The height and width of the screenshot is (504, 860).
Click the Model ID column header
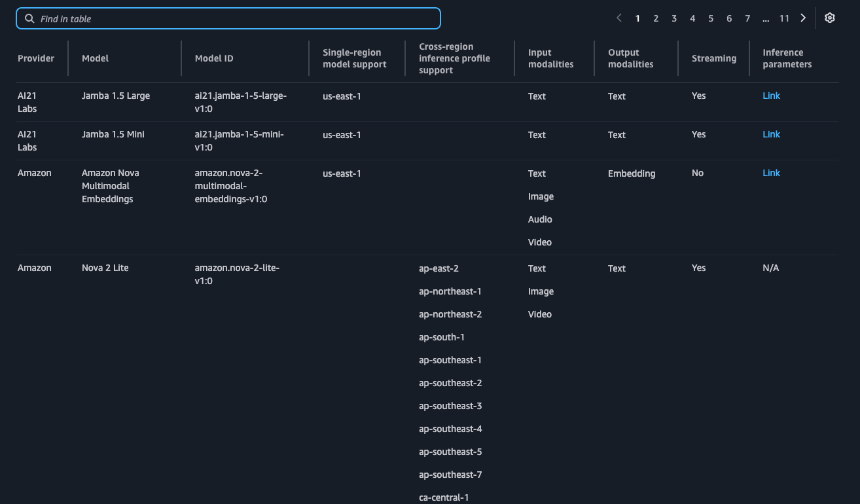coord(214,58)
